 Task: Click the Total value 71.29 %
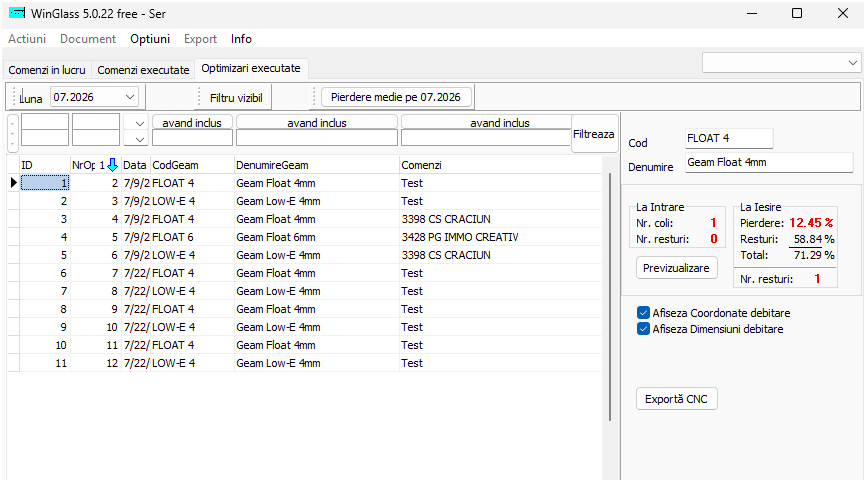[x=814, y=255]
